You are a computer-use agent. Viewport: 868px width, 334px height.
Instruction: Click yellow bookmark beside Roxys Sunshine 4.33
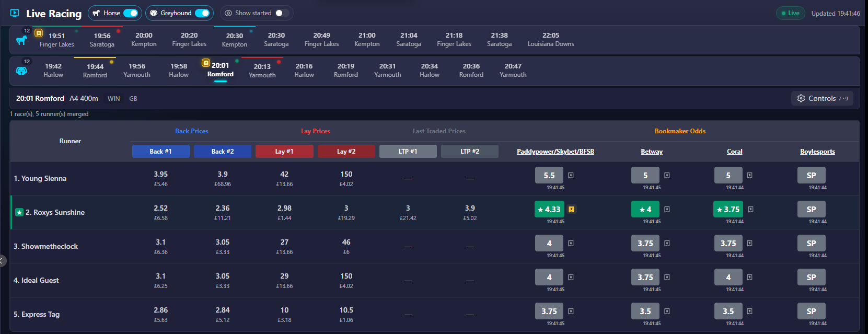(x=572, y=210)
